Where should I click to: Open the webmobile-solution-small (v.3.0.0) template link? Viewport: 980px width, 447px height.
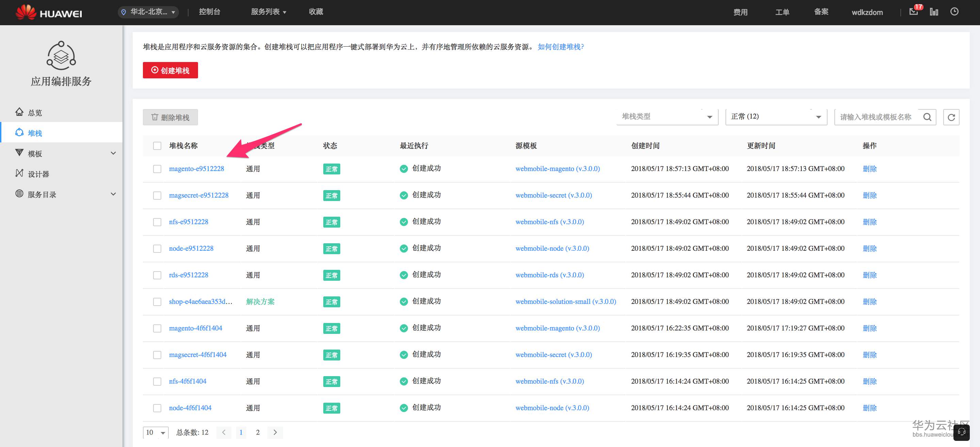565,302
